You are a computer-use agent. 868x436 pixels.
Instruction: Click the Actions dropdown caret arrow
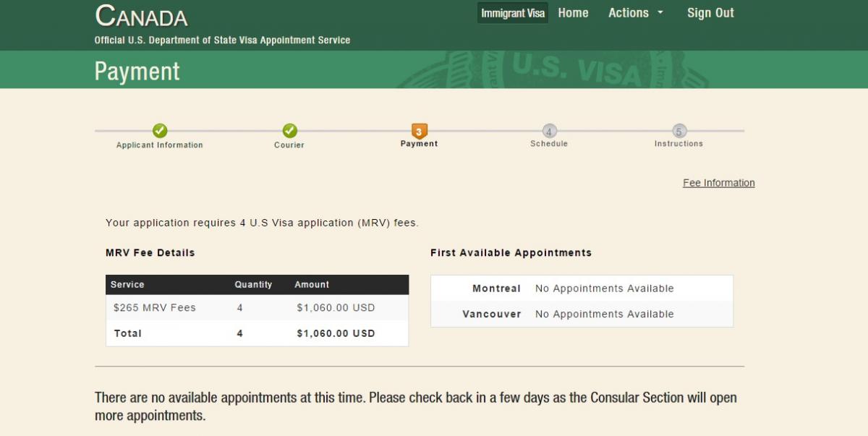(x=660, y=13)
